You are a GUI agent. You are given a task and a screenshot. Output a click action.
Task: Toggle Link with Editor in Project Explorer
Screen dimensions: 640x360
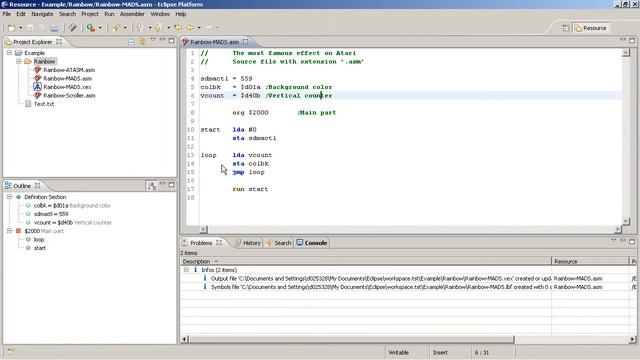(142, 42)
